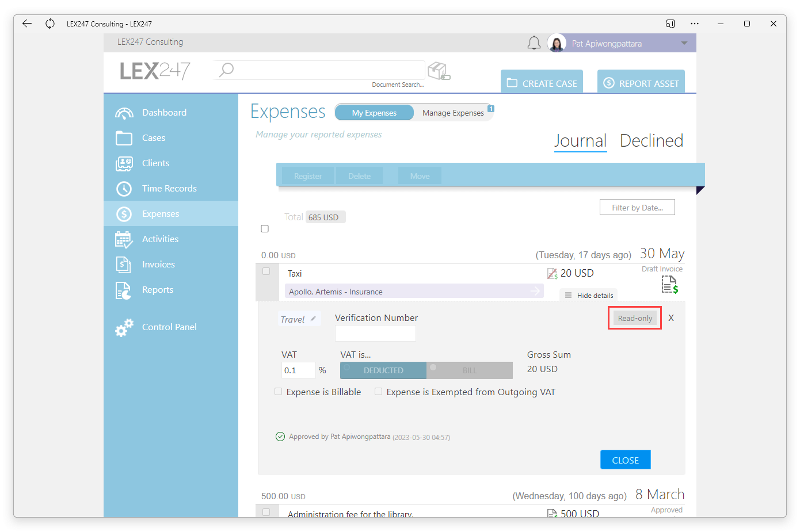The height and width of the screenshot is (532, 800).
Task: Click the receipt icon beside 20 USD
Action: 552,274
